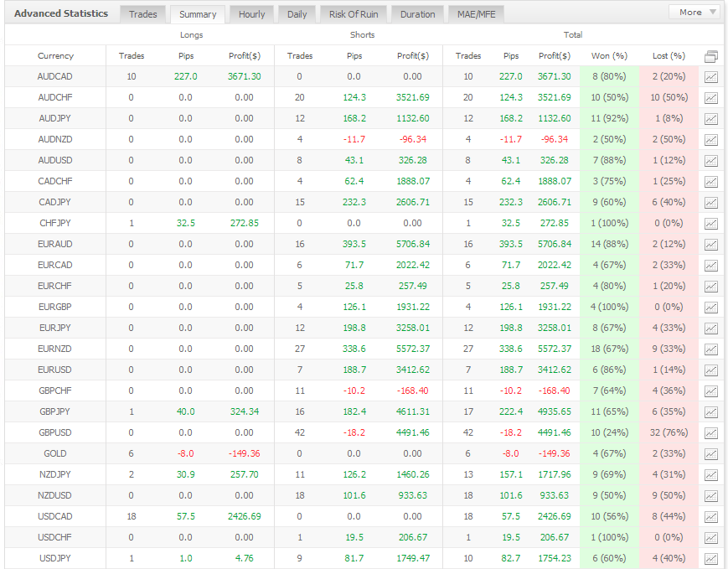This screenshot has width=728, height=569.
Task: Click the 2426.69 long profit value
Action: pyautogui.click(x=245, y=516)
